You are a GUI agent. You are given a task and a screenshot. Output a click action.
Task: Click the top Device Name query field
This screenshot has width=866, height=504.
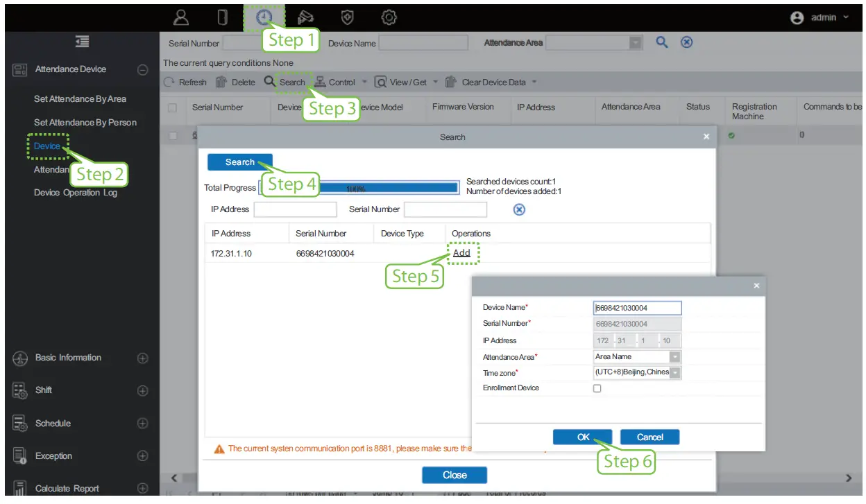(423, 43)
